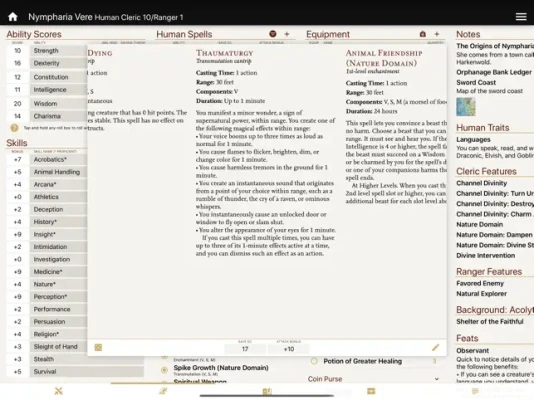This screenshot has width=534, height=400.
Task: Add a new spell with plus icon
Action: (x=287, y=34)
